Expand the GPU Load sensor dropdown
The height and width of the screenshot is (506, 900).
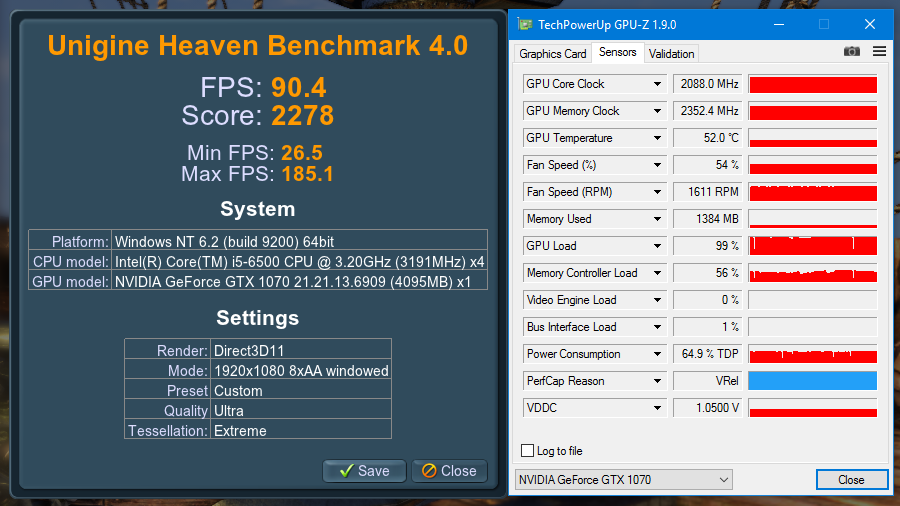(657, 246)
